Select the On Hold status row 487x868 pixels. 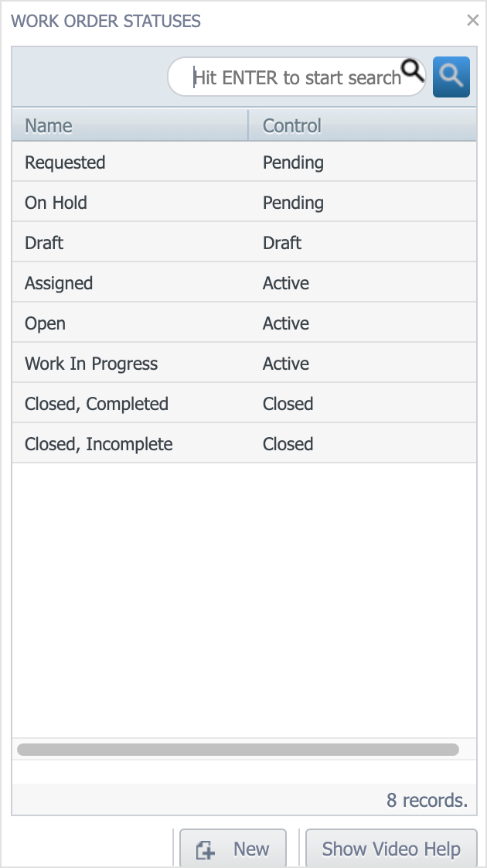click(244, 202)
